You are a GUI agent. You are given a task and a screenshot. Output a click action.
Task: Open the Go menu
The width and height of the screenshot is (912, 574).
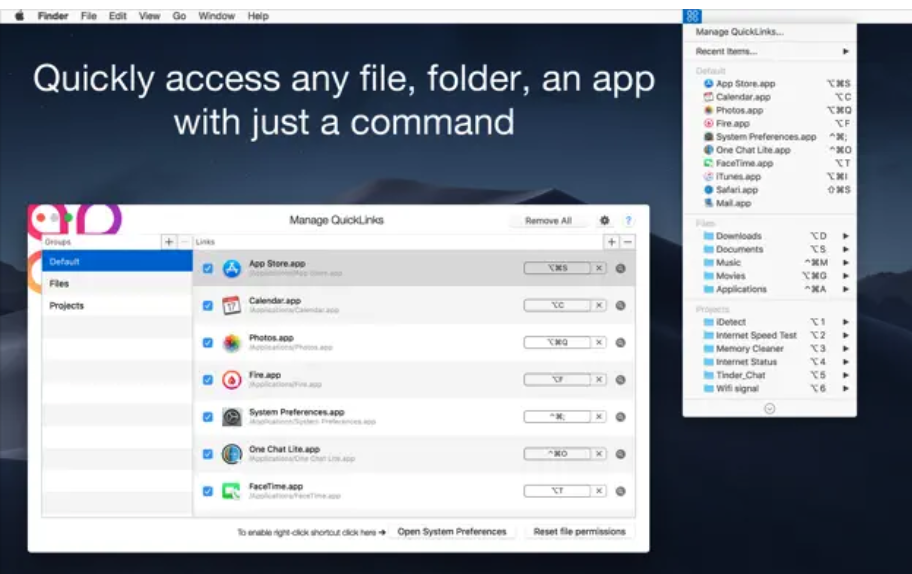[x=179, y=16]
